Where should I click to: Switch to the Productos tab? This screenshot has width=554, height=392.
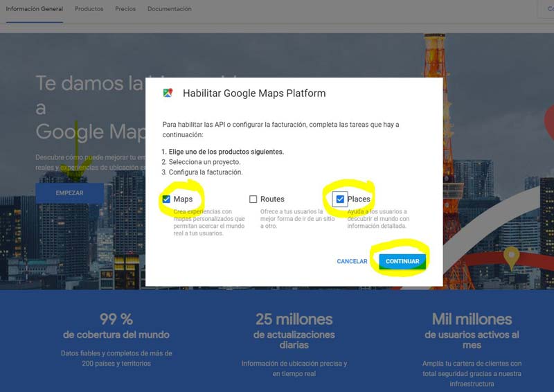tap(89, 9)
